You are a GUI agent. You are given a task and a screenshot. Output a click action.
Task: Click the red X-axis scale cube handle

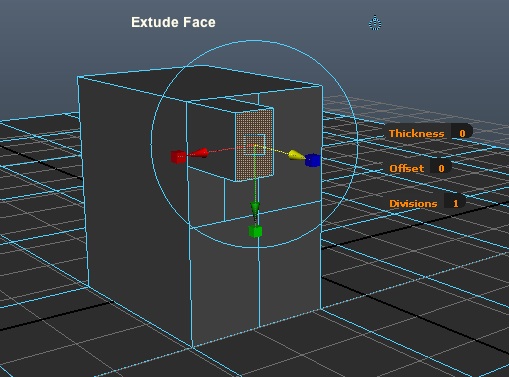(x=178, y=157)
